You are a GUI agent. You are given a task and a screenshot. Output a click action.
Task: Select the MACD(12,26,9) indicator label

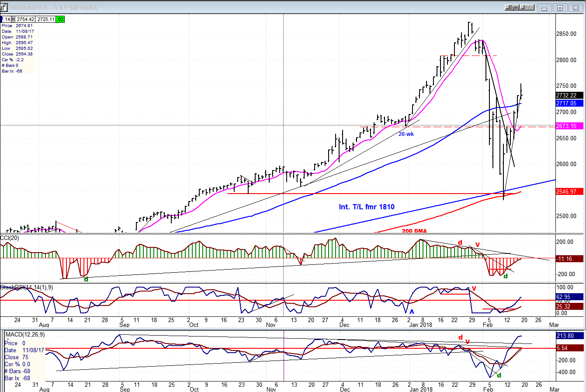tap(24, 335)
